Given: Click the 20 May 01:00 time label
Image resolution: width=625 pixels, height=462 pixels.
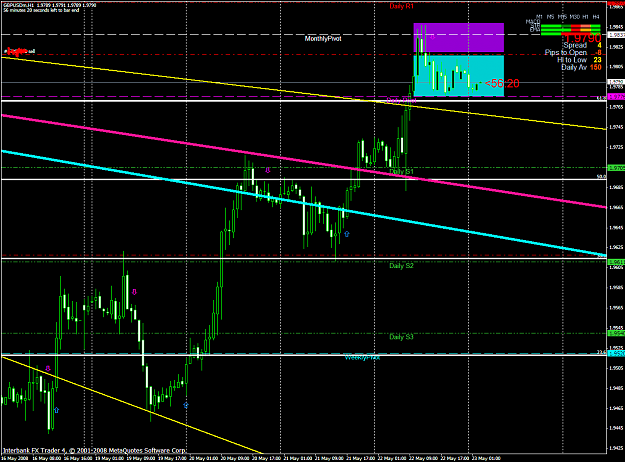Looking at the screenshot, I should [x=203, y=458].
